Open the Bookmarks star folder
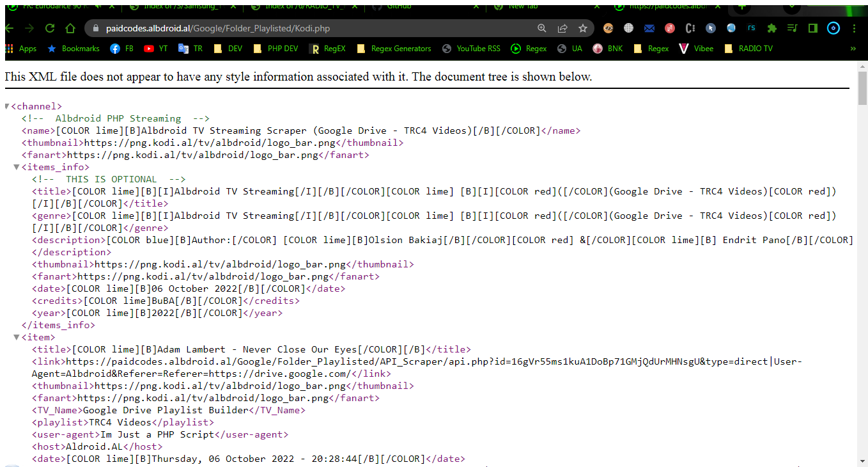Image resolution: width=868 pixels, height=467 pixels. [x=73, y=49]
